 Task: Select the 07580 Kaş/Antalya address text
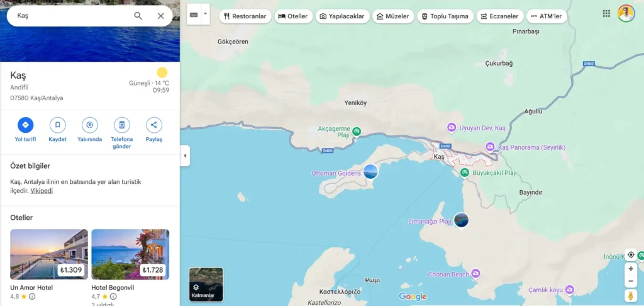pos(36,98)
